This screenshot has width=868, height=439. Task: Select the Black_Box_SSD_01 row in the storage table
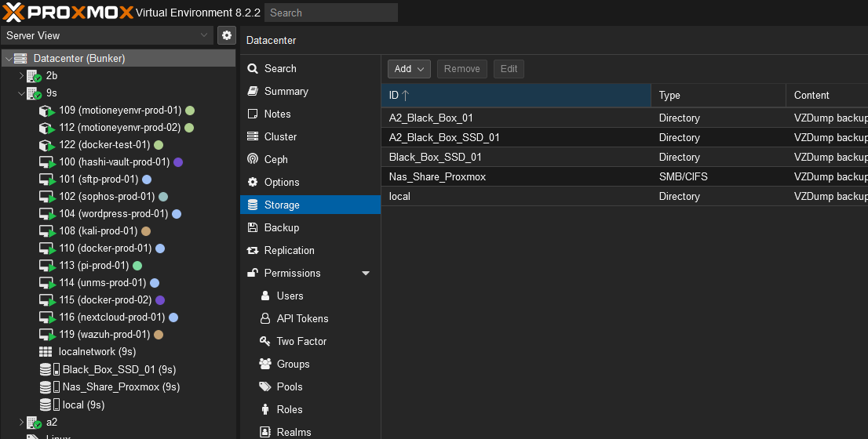(625, 157)
